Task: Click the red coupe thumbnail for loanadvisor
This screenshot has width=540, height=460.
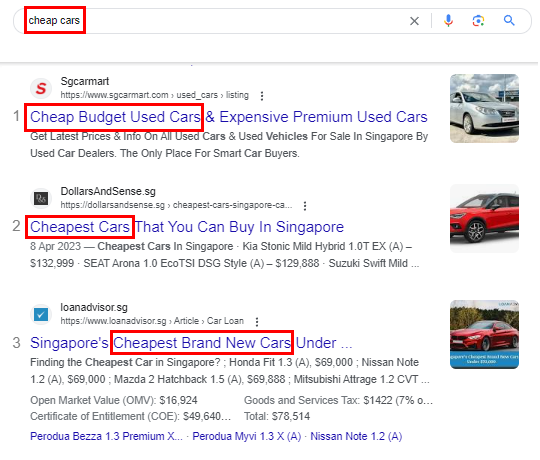Action: [x=484, y=334]
